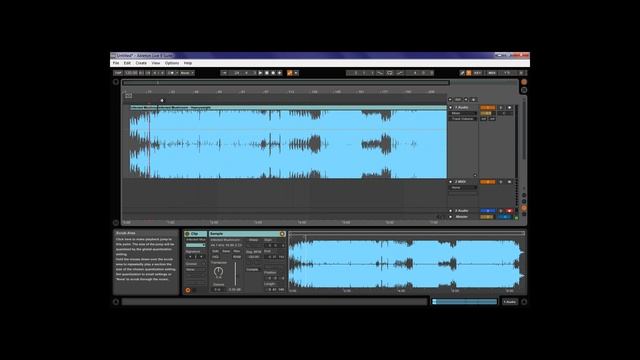Click the sample Edit button
This screenshot has height=360, width=640.
click(x=215, y=251)
